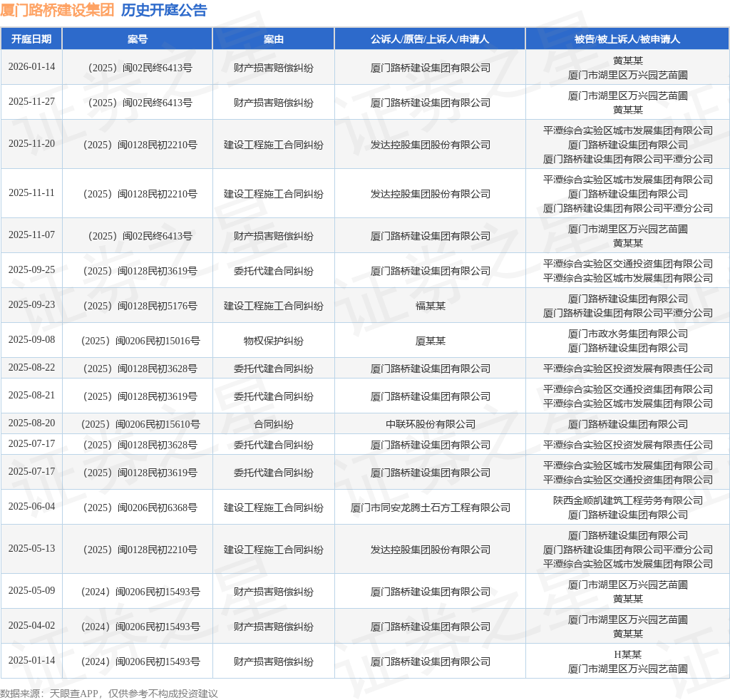The width and height of the screenshot is (730, 700).
Task: Click plaintiff 中联环股份有限公司
Action: click(430, 424)
